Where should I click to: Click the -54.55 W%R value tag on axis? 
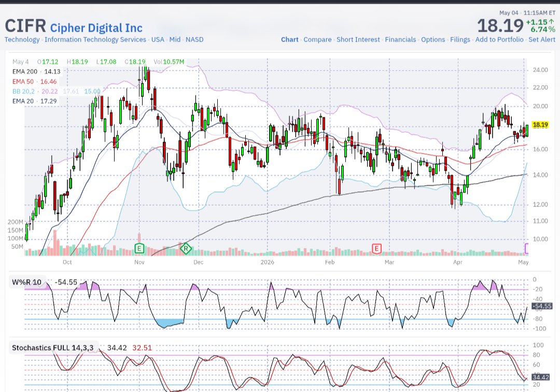pyautogui.click(x=542, y=306)
